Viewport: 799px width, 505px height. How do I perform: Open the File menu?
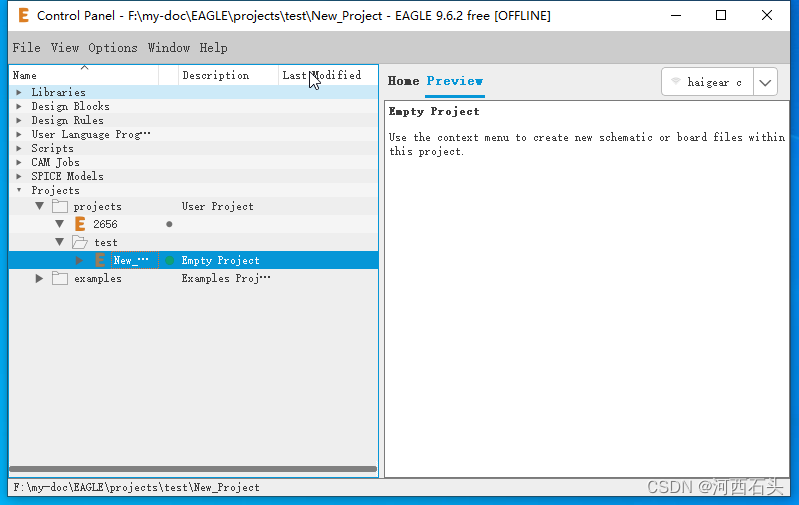point(27,48)
